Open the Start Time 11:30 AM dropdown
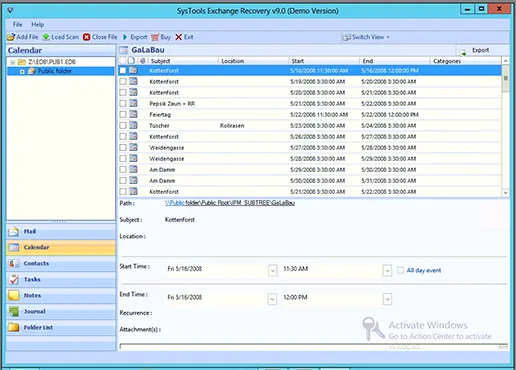The height and width of the screenshot is (370, 516). (387, 270)
